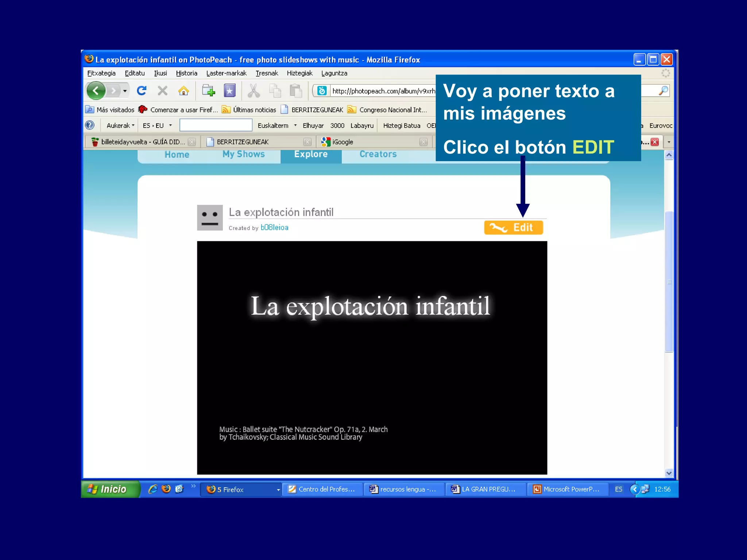The height and width of the screenshot is (560, 747).
Task: Open the Historia menu
Action: click(186, 73)
